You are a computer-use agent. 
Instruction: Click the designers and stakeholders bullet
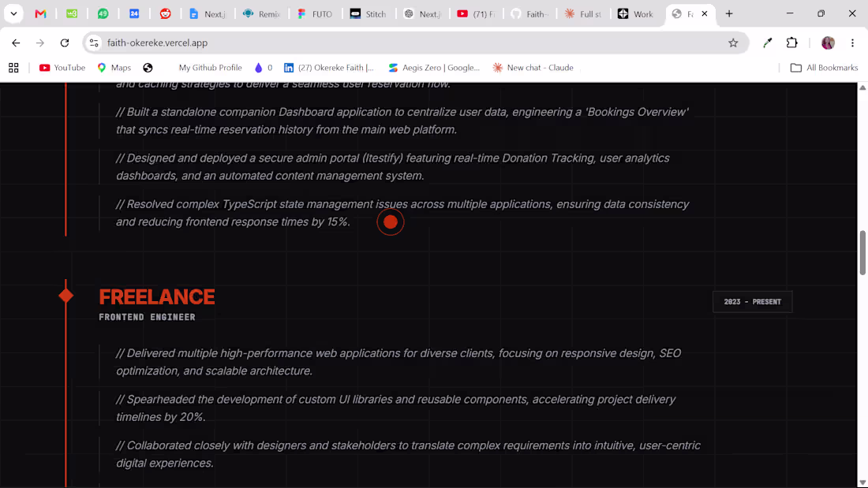point(408,454)
